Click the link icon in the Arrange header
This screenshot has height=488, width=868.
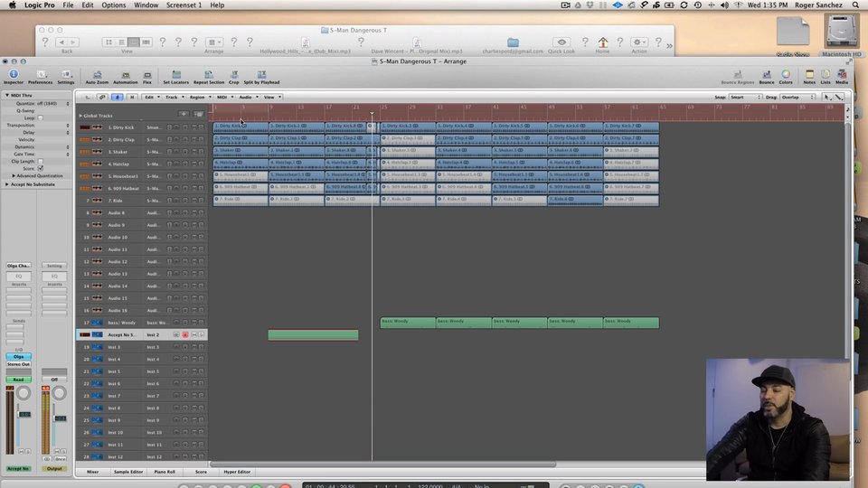click(x=102, y=97)
